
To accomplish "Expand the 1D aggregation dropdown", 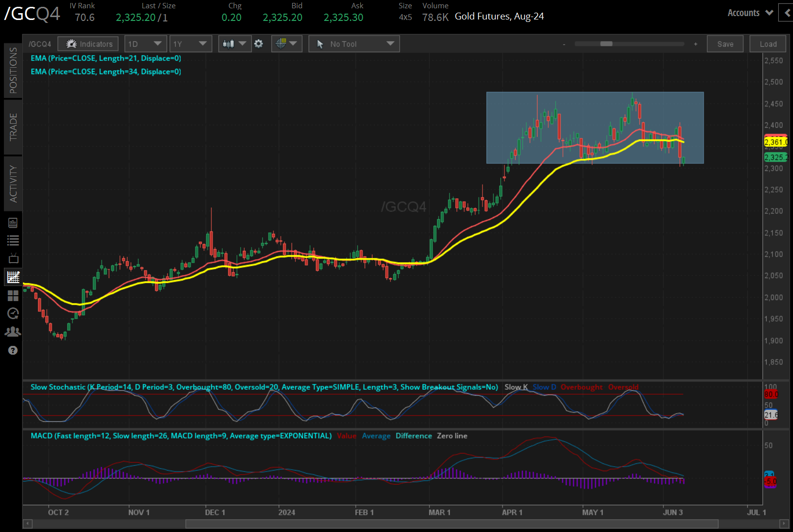I will point(146,44).
